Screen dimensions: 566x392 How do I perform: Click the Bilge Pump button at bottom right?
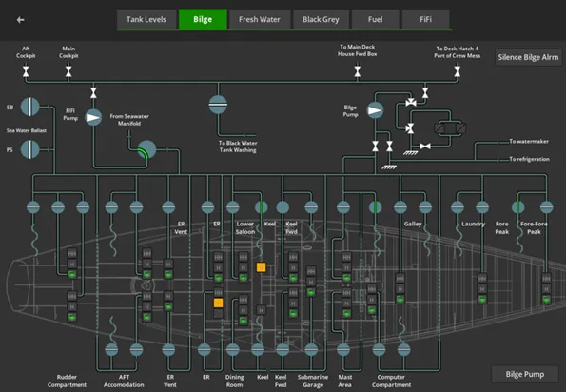point(524,374)
